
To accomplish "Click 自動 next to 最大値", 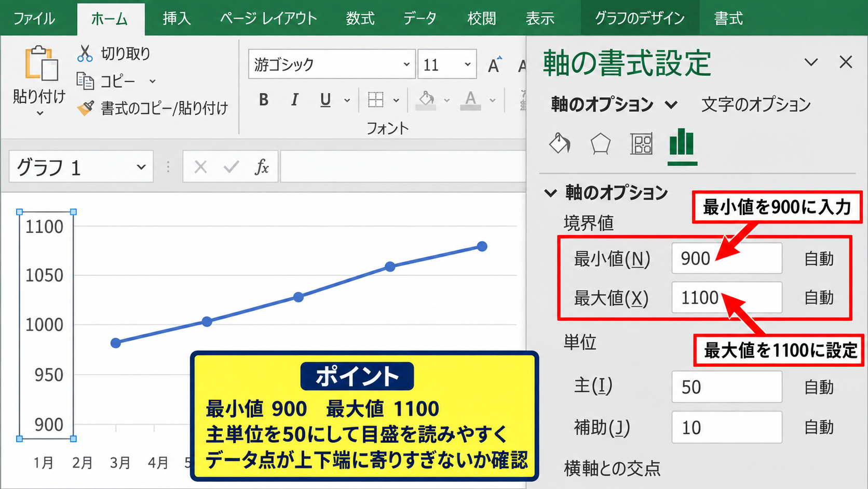I will [819, 297].
